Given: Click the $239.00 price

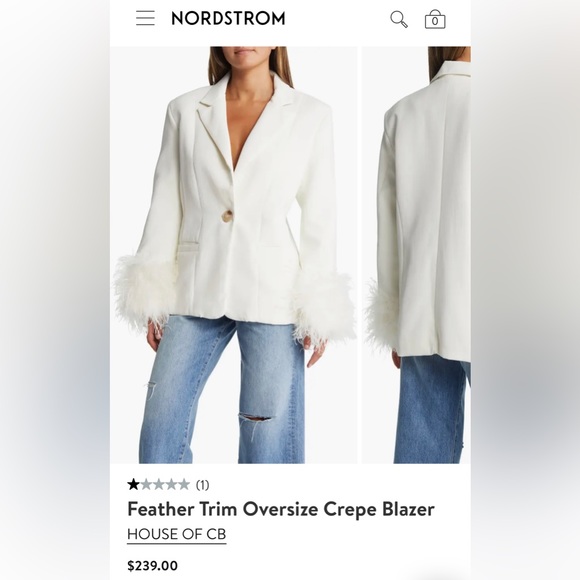Looking at the screenshot, I should [152, 566].
